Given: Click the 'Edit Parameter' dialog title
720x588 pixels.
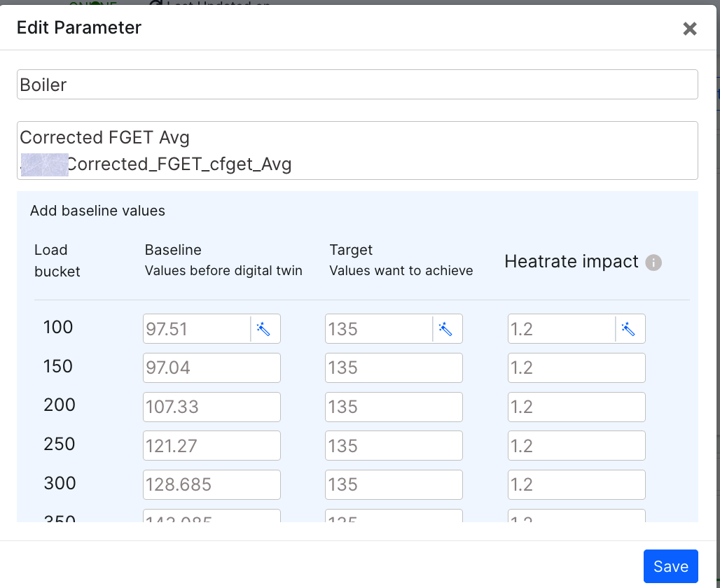Looking at the screenshot, I should (79, 27).
